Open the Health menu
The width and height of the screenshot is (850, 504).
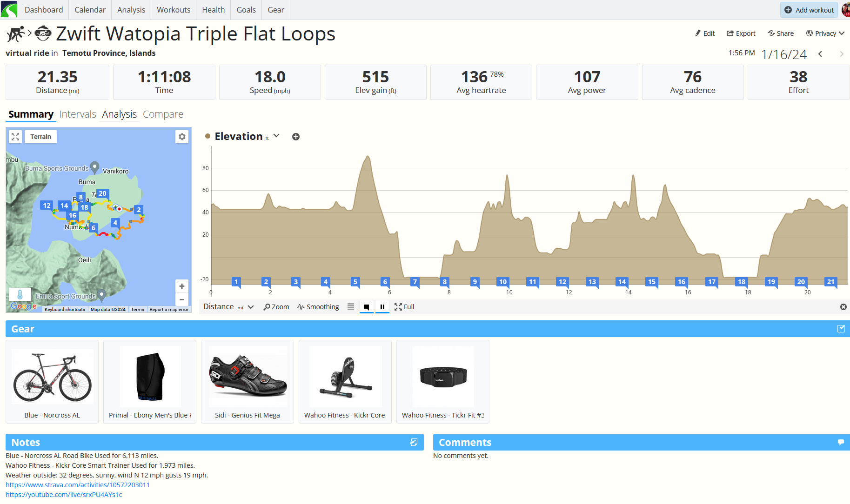click(214, 10)
